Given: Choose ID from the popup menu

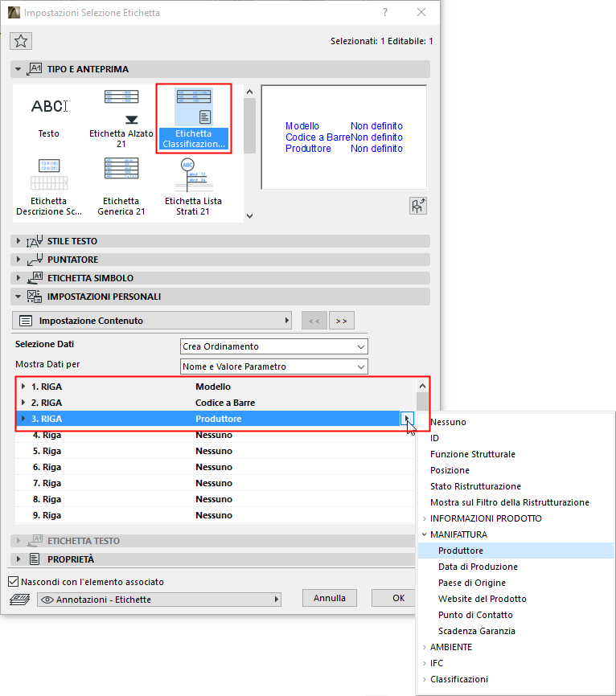Looking at the screenshot, I should click(x=515, y=438).
